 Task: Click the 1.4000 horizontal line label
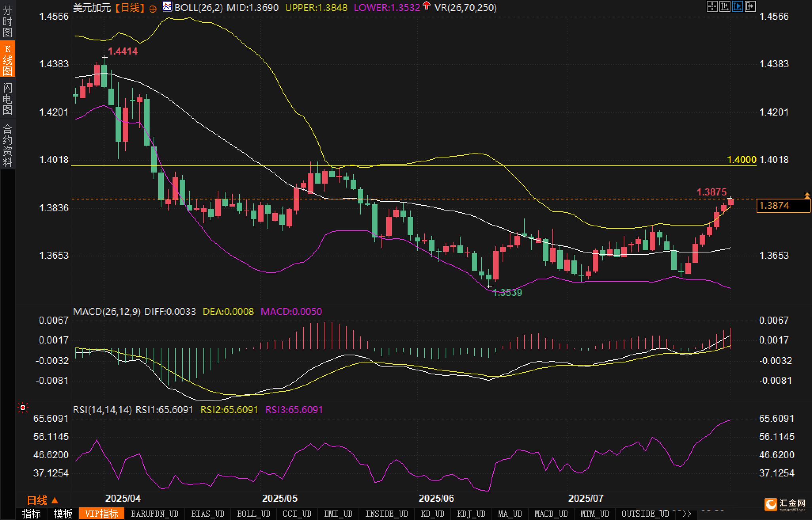click(742, 159)
